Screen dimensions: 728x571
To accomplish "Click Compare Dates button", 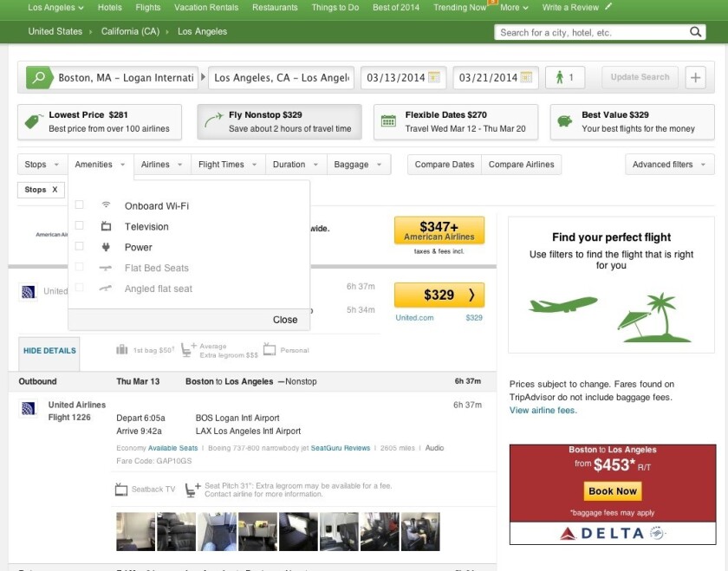I will 445,165.
